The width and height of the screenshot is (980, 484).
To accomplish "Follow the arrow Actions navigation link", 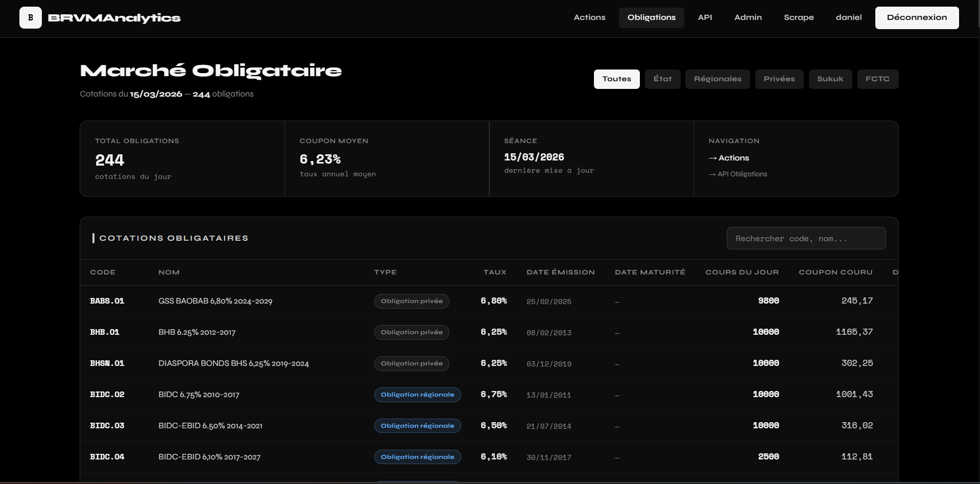I will [729, 158].
